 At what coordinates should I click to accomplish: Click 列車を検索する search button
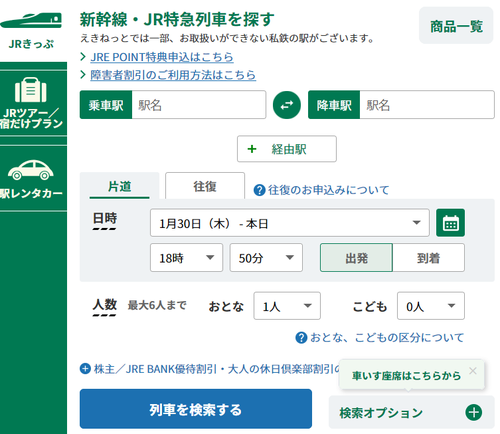(x=196, y=409)
